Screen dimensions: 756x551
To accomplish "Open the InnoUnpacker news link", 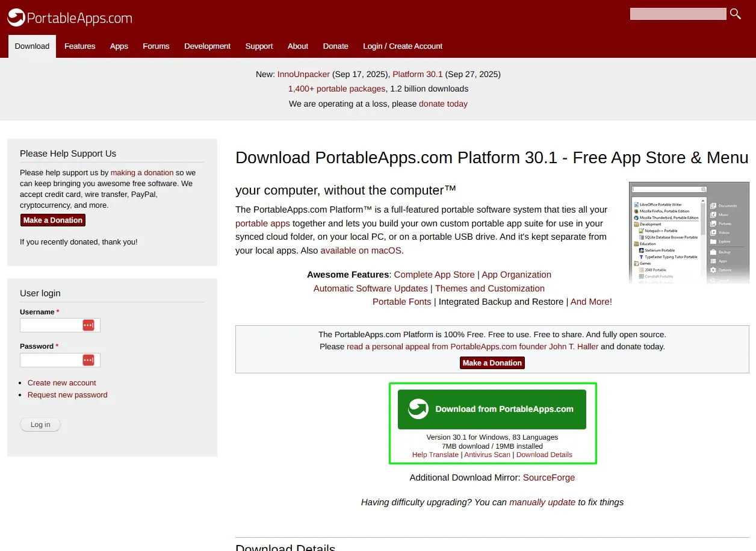I will click(x=303, y=74).
